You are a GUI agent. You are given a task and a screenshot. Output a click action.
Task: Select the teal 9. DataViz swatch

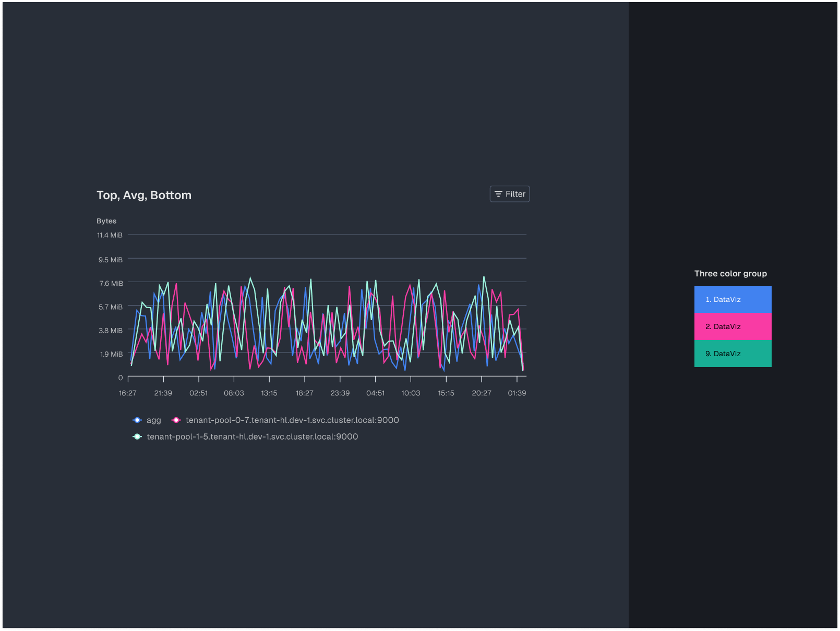coord(733,354)
